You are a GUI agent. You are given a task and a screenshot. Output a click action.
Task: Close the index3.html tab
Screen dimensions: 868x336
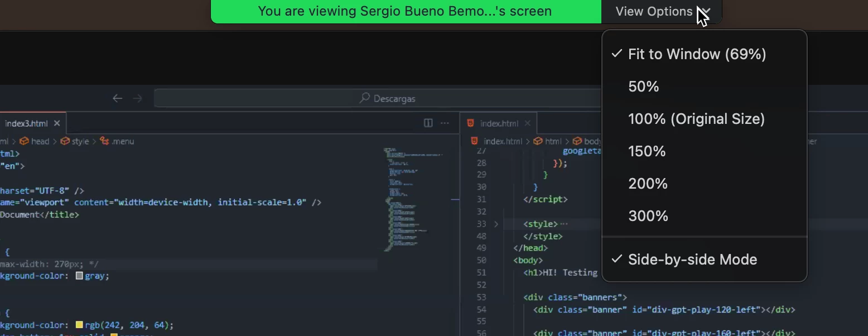(x=57, y=123)
